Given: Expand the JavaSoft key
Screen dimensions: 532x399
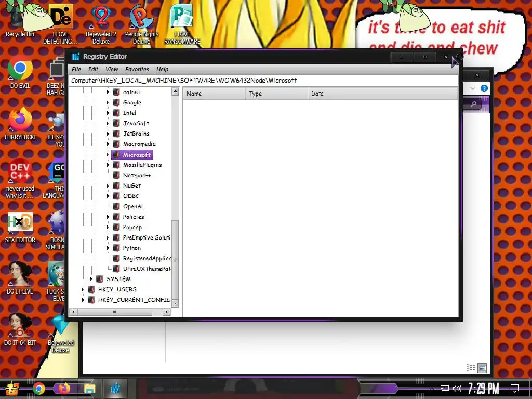Looking at the screenshot, I should (x=108, y=123).
